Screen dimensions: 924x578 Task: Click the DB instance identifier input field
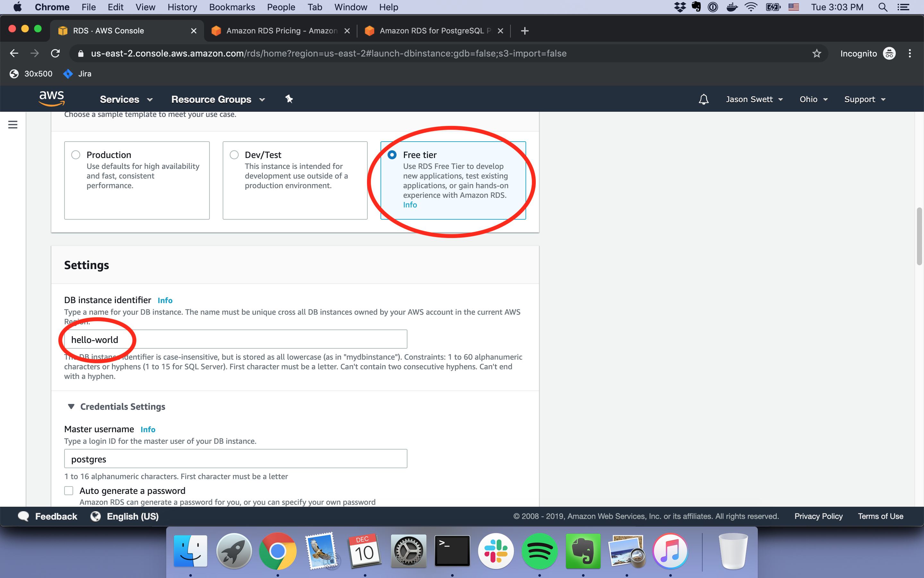(235, 339)
